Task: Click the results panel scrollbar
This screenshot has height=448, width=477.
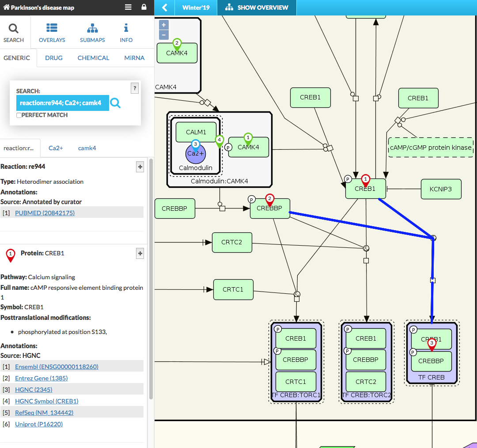Action: coord(151,278)
